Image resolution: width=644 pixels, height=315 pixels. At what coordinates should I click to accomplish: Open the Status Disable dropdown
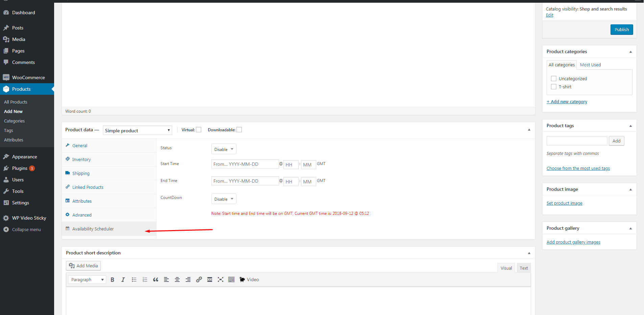[x=224, y=149]
